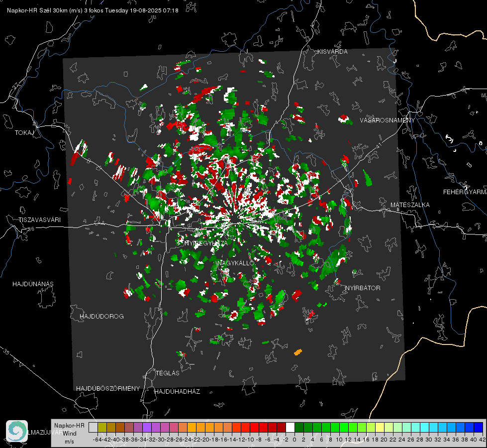Click the TÉGLÁS town label

tap(168, 373)
